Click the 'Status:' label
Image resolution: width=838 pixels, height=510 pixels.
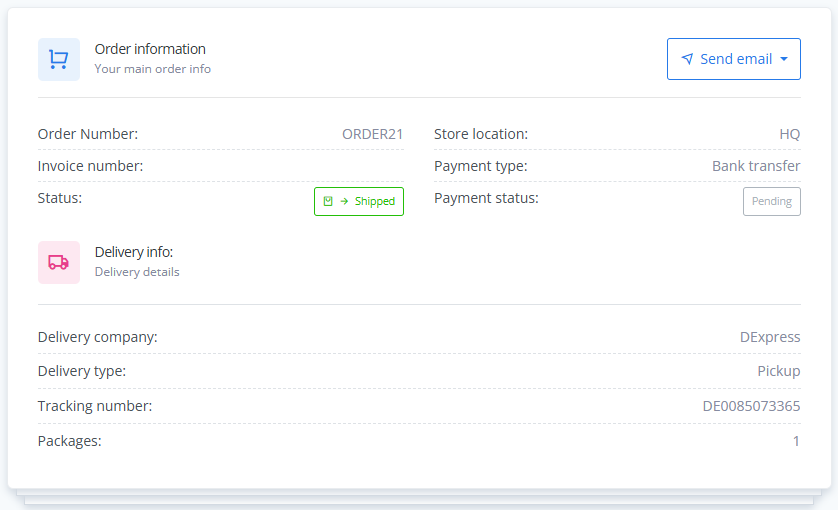tap(60, 198)
